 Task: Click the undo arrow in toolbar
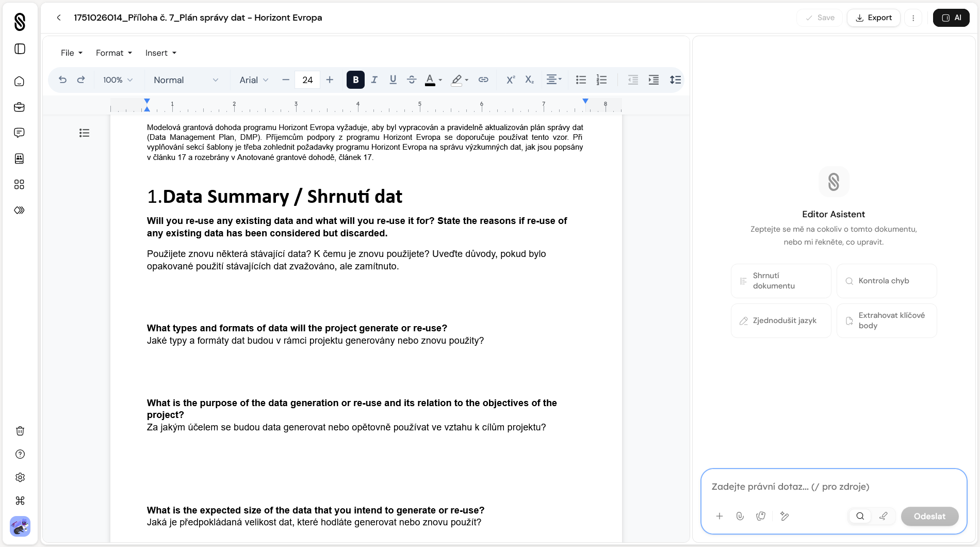click(62, 79)
